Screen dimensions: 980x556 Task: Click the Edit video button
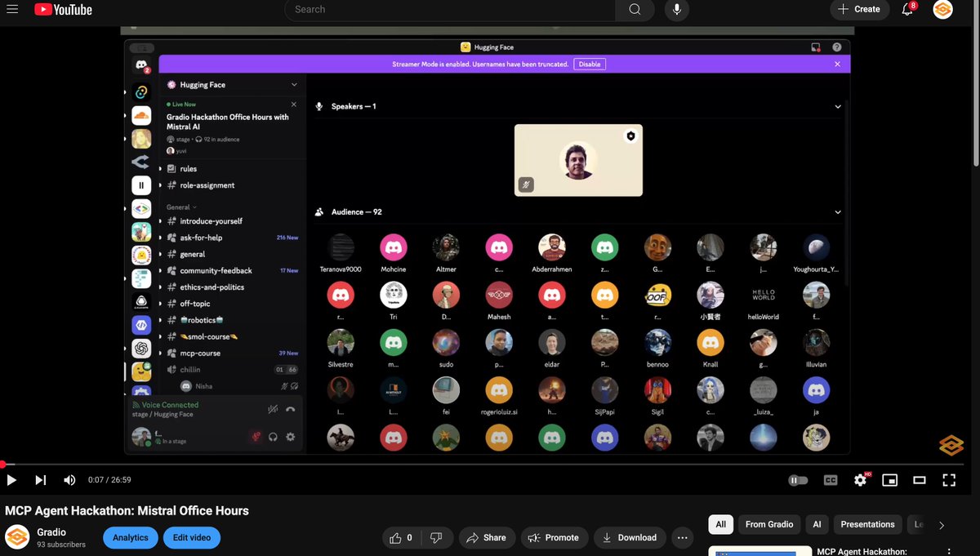pos(192,537)
